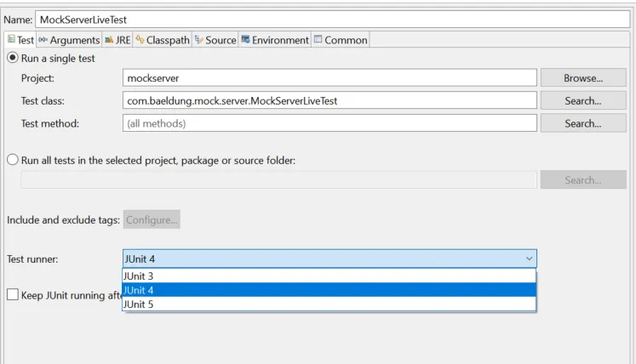The width and height of the screenshot is (636, 364).
Task: Collapse the Test runner dropdown arrow
Action: (x=529, y=259)
